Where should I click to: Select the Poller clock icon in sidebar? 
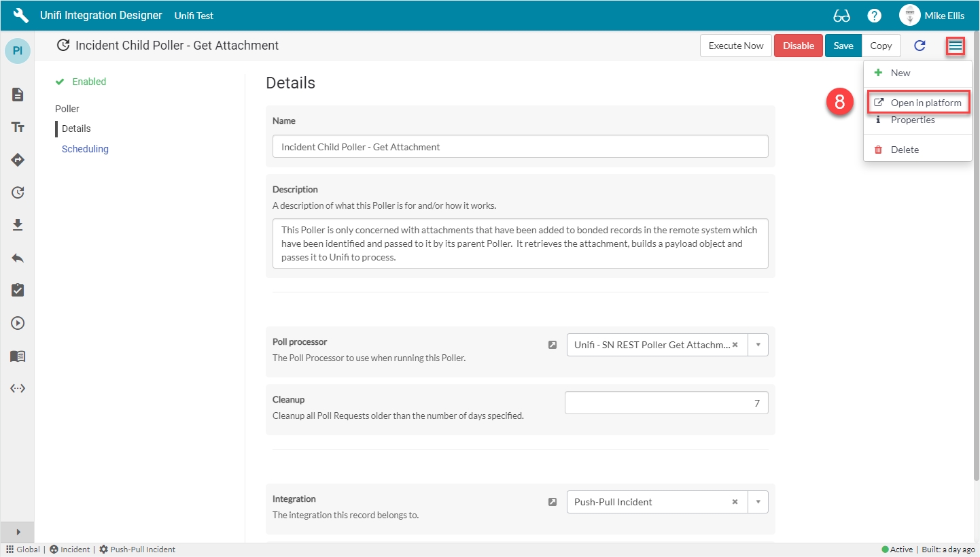coord(18,192)
